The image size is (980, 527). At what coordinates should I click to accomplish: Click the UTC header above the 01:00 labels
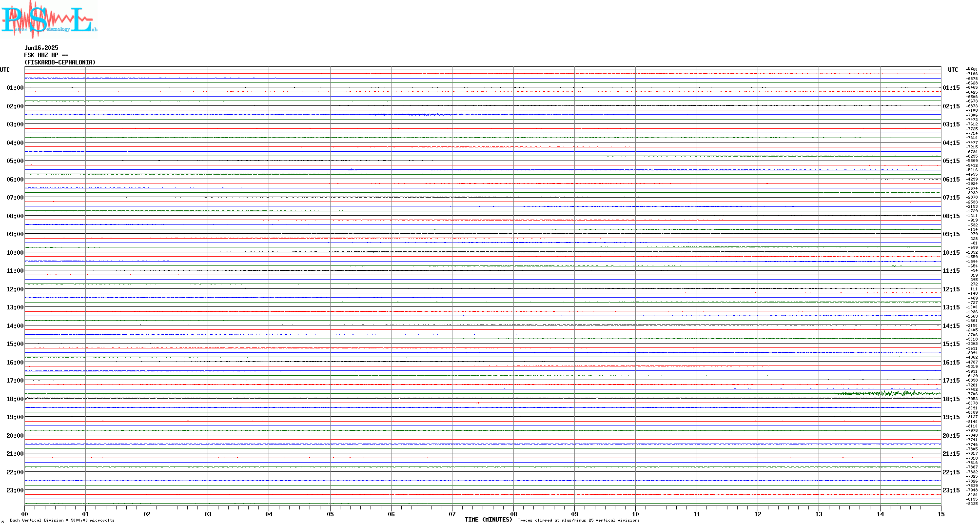(x=5, y=70)
